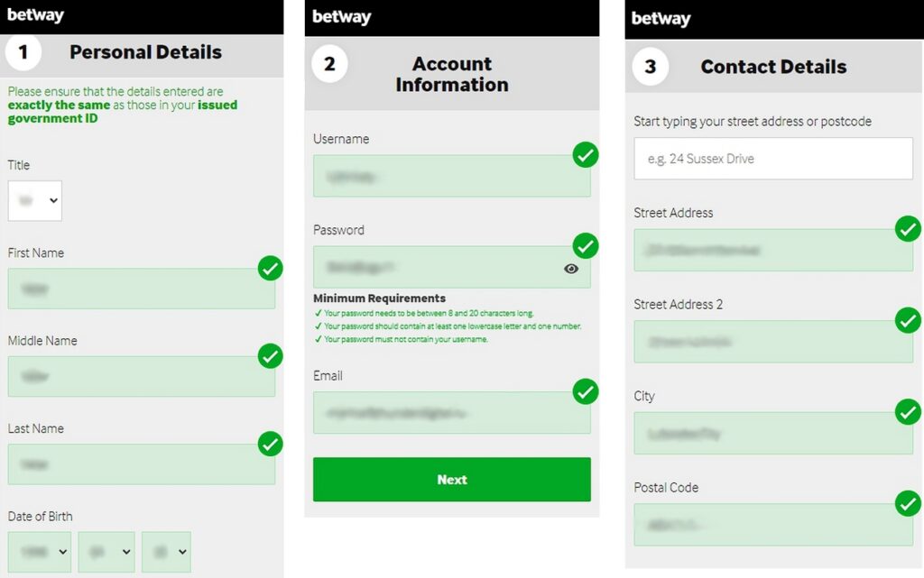The height and width of the screenshot is (578, 924).
Task: Open the birth day dropdown
Action: pyautogui.click(x=166, y=551)
